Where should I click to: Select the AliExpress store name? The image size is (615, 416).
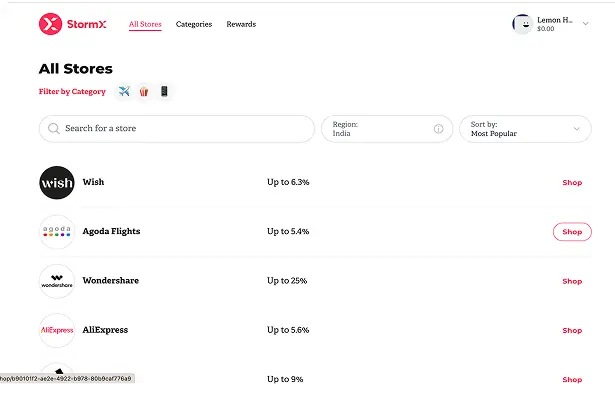click(x=105, y=330)
